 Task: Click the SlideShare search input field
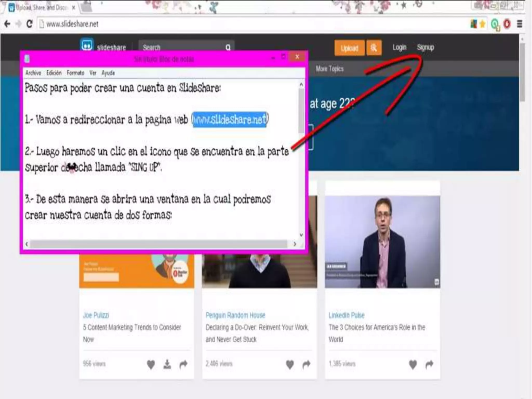(182, 48)
